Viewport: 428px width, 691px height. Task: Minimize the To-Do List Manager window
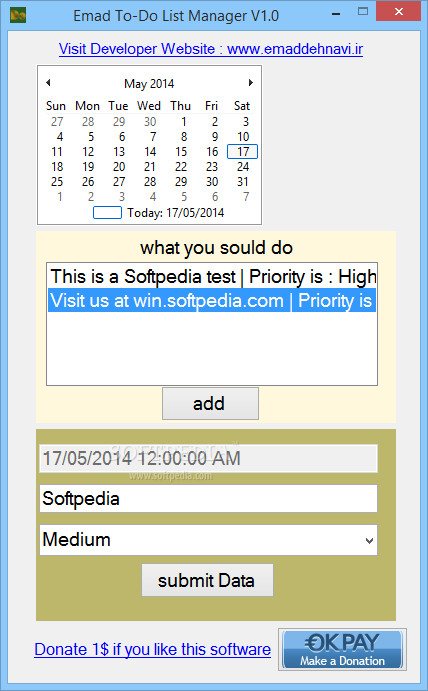pos(336,15)
